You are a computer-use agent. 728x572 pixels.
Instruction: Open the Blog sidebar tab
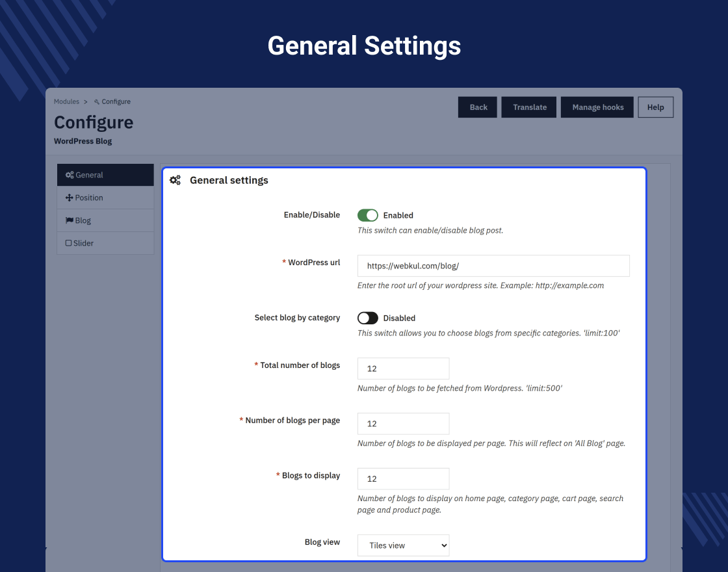coord(105,220)
